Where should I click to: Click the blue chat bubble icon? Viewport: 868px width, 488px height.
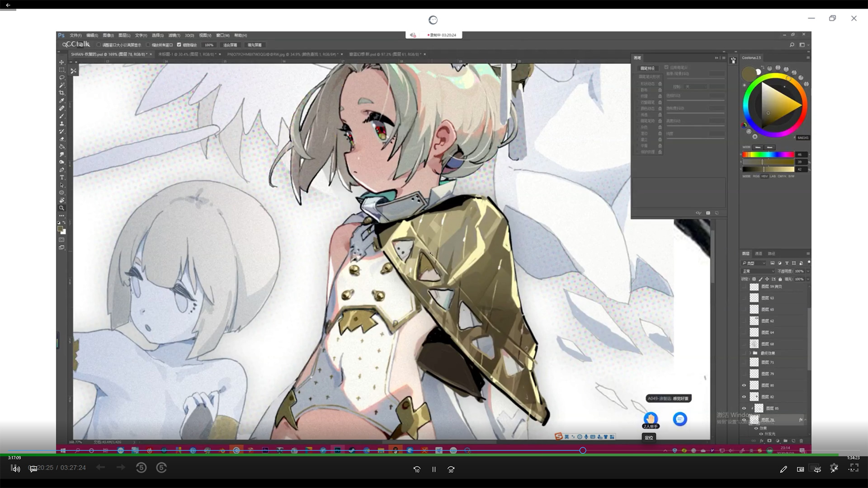pos(680,419)
